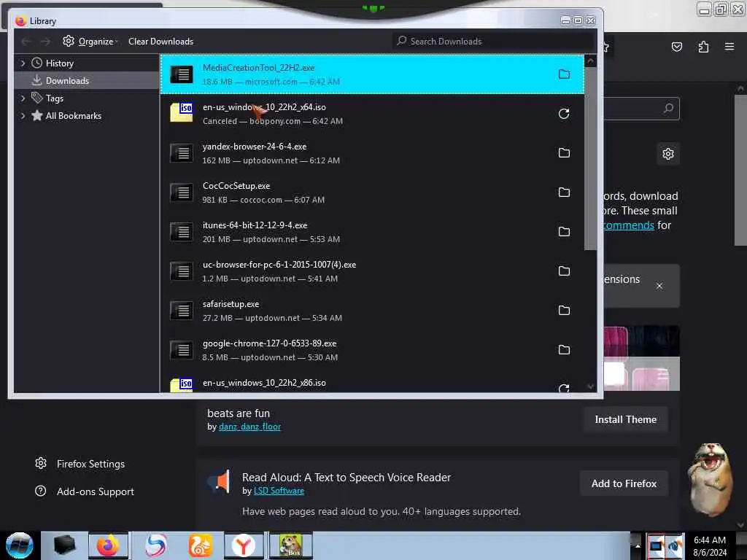The width and height of the screenshot is (747, 560).
Task: Select the uc-browser-for-pc-6-1-2015-1007(4).exe entry
Action: pyautogui.click(x=372, y=271)
